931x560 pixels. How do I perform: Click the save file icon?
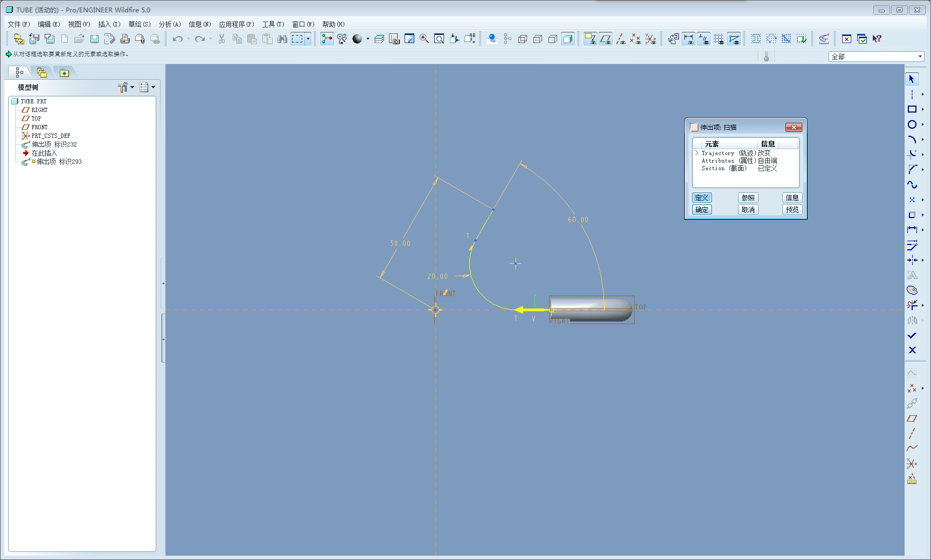[94, 39]
